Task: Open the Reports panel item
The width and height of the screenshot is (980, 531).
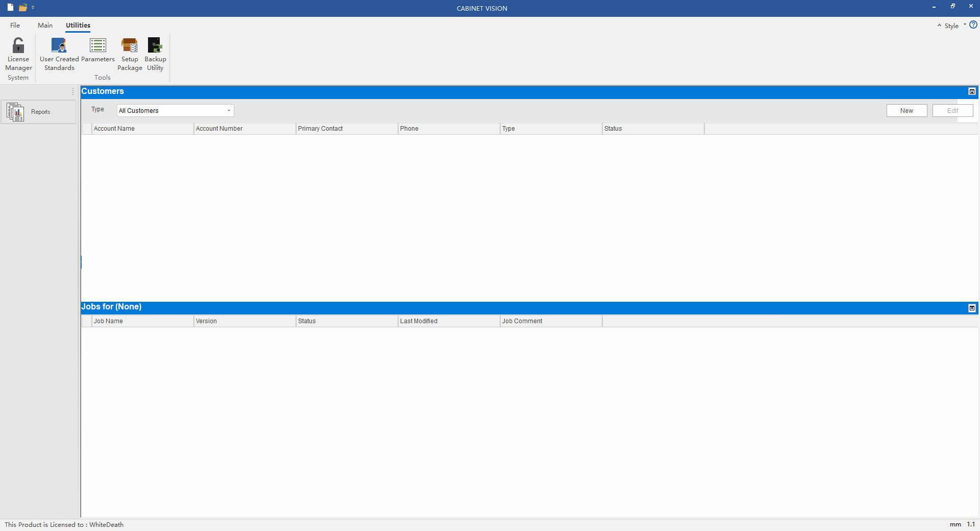Action: click(39, 112)
